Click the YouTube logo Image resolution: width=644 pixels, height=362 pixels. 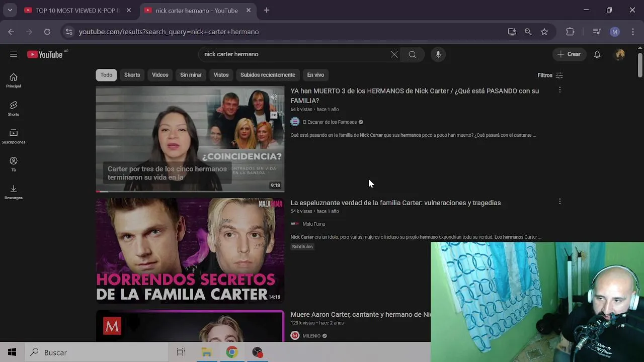click(x=45, y=54)
